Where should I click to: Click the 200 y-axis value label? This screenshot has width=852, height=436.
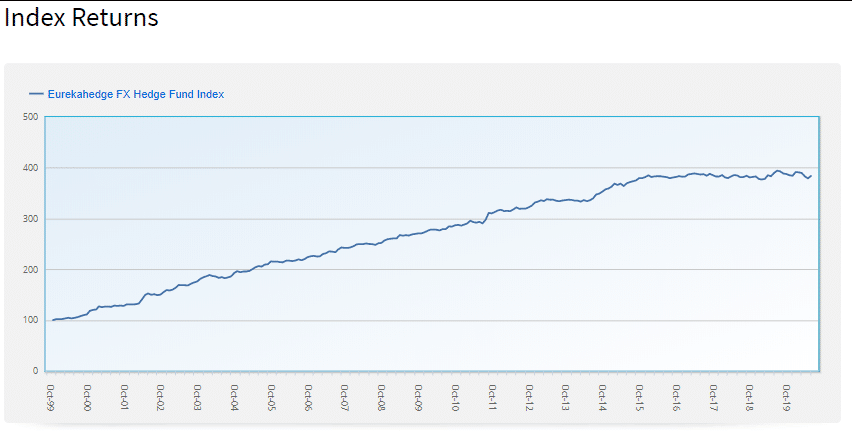point(30,270)
